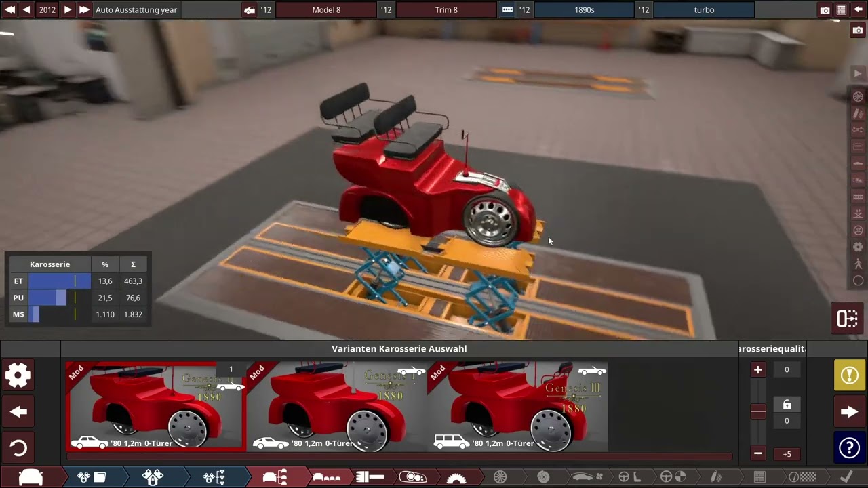This screenshot has height=488, width=868.
Task: Select the Genesis III 1880 body variant
Action: click(x=518, y=407)
